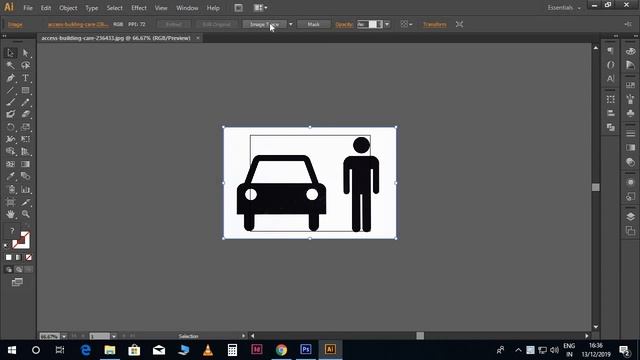Select the Blend tool
The height and width of the screenshot is (360, 640).
(25, 176)
